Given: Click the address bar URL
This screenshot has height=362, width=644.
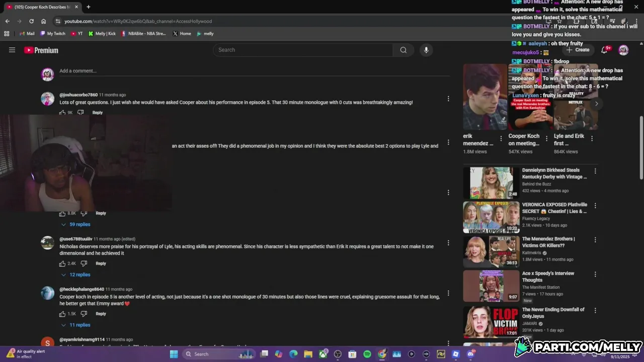Looking at the screenshot, I should tap(138, 21).
